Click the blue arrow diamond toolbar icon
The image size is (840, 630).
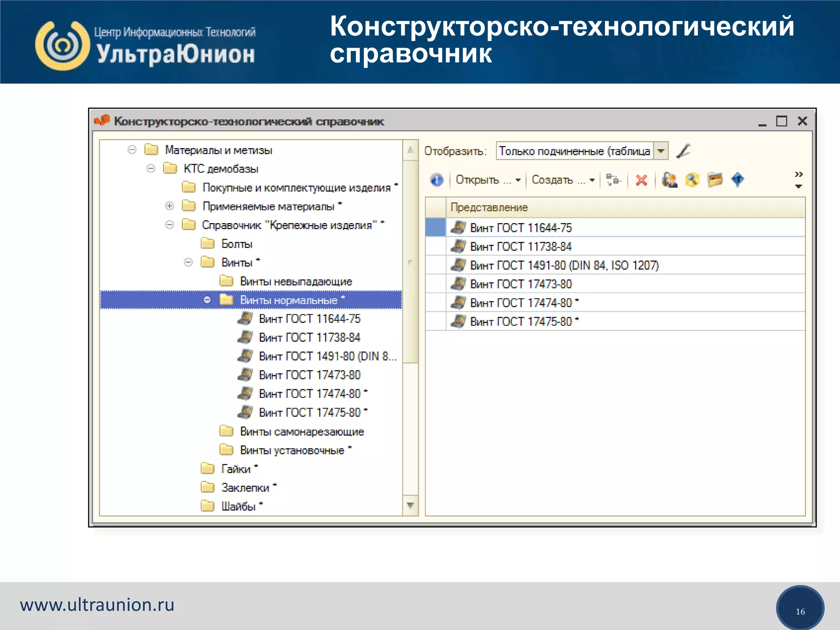[737, 180]
